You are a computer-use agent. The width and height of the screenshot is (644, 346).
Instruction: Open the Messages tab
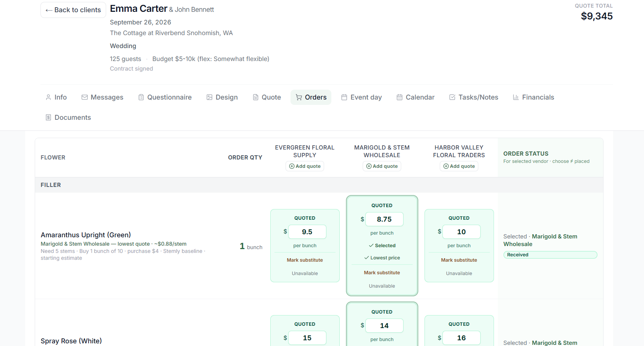click(x=102, y=97)
